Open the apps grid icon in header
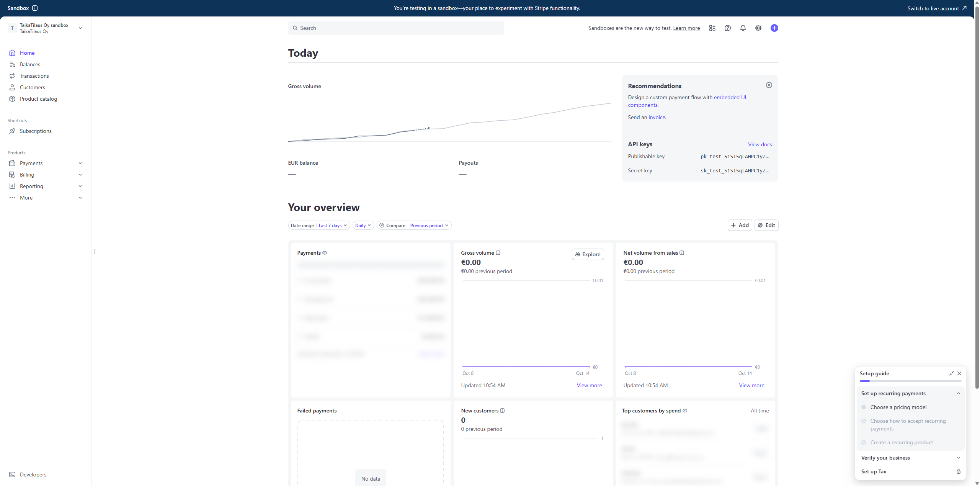The height and width of the screenshot is (486, 980). tap(712, 28)
